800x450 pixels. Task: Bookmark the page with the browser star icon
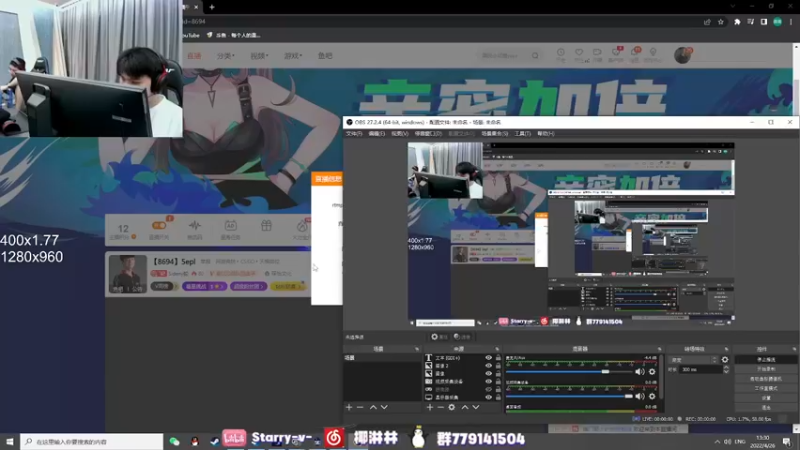click(x=721, y=22)
